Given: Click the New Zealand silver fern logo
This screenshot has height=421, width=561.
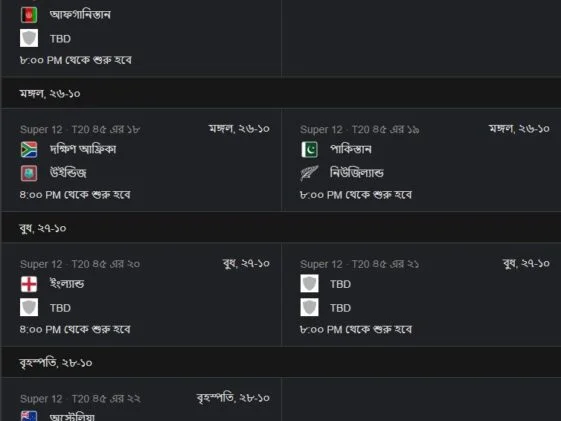Looking at the screenshot, I should pyautogui.click(x=309, y=173).
